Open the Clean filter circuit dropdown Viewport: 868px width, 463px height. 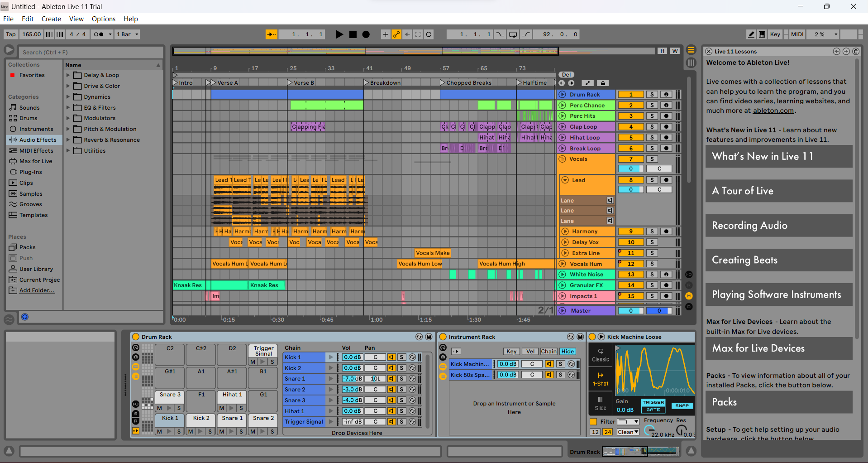click(x=628, y=432)
